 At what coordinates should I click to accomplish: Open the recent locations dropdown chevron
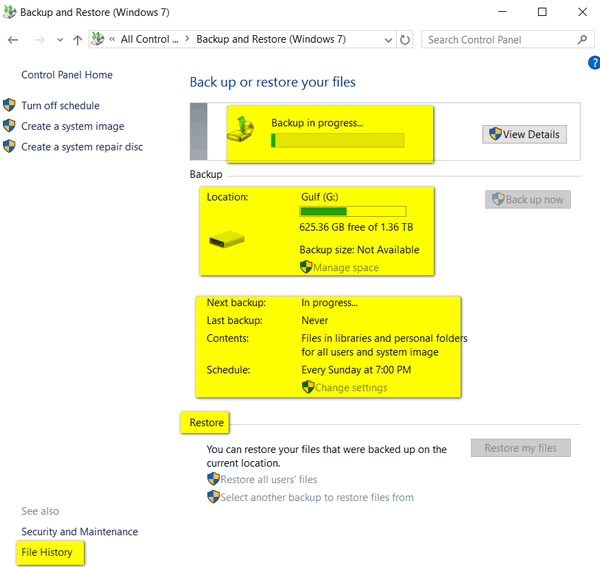coord(60,40)
